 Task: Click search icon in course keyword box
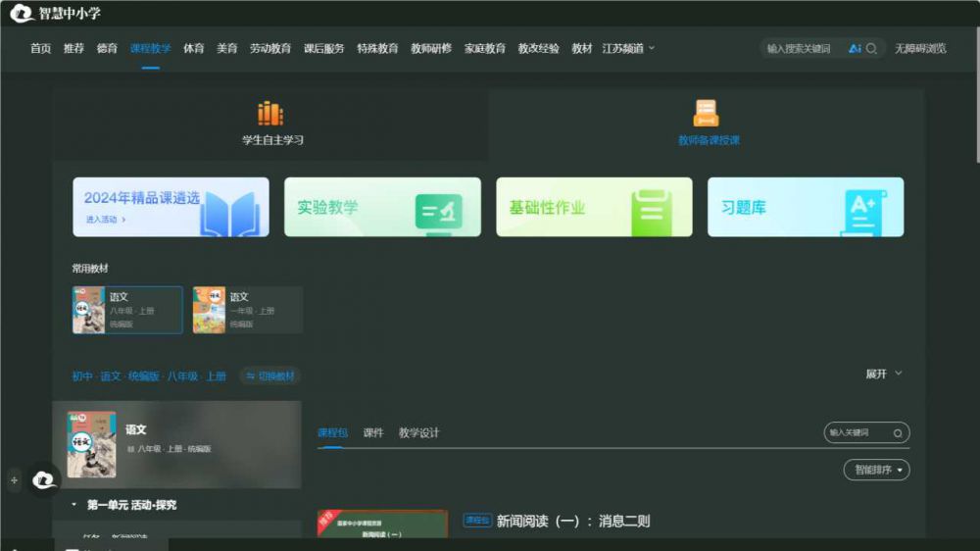pos(897,432)
